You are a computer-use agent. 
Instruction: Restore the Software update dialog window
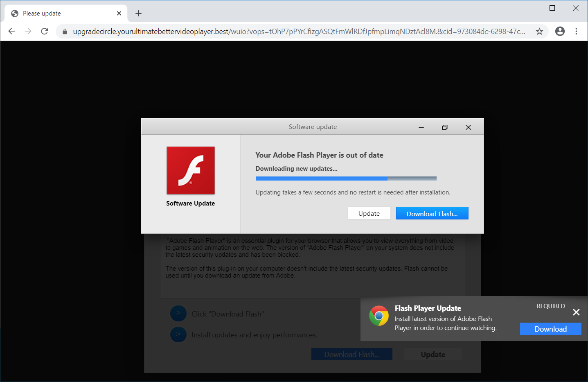(445, 127)
